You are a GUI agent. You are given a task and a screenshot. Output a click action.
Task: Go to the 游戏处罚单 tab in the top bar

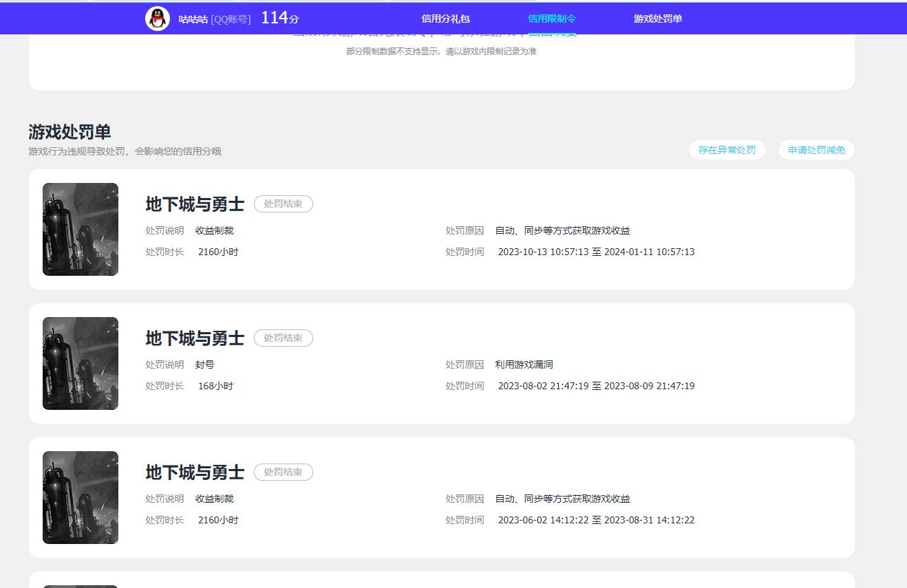point(658,19)
